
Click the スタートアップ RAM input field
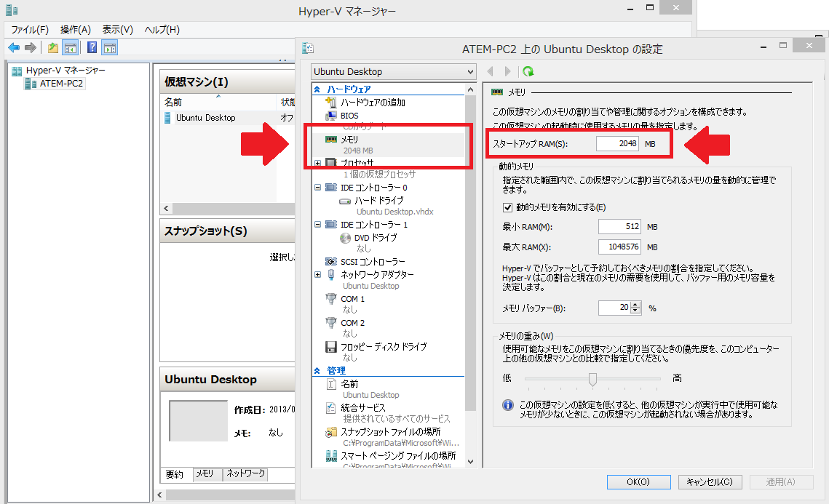pyautogui.click(x=617, y=143)
